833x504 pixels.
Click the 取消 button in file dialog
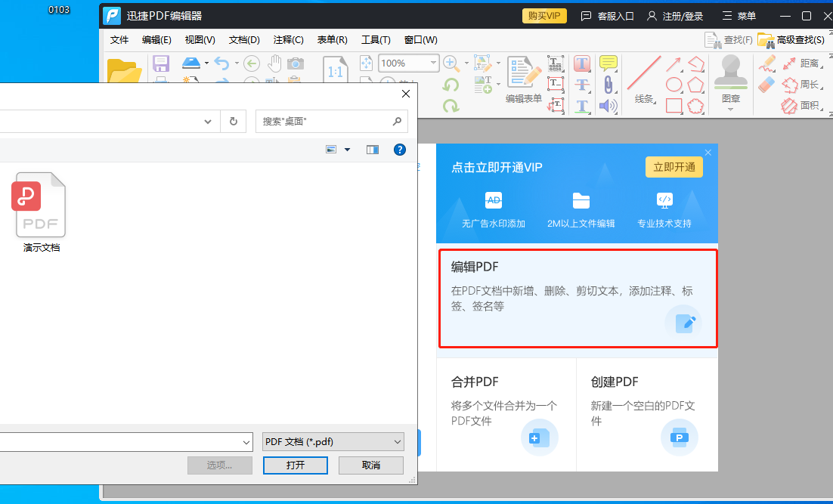coord(371,465)
